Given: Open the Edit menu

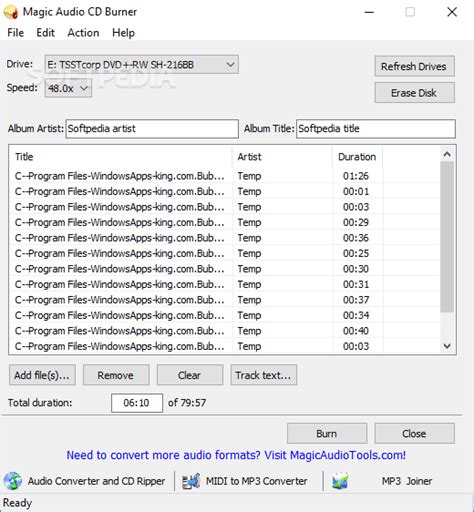Looking at the screenshot, I should [x=45, y=33].
